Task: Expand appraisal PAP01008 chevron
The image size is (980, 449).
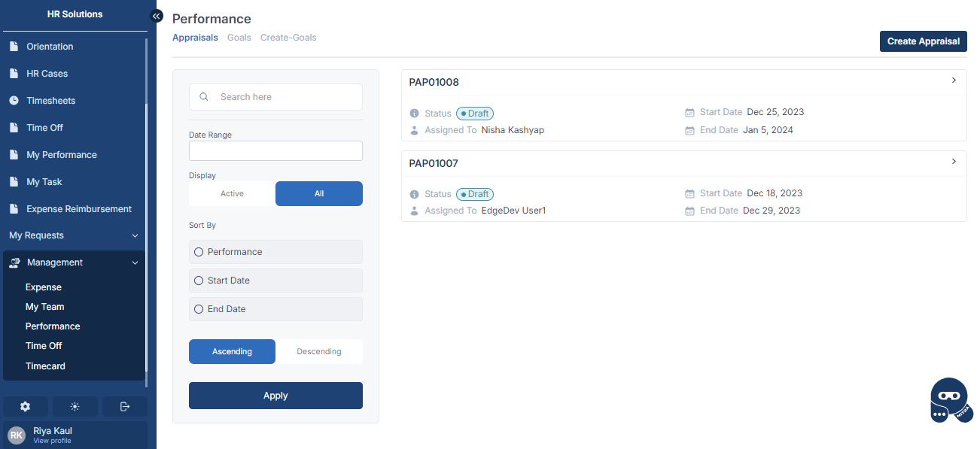Action: [954, 80]
